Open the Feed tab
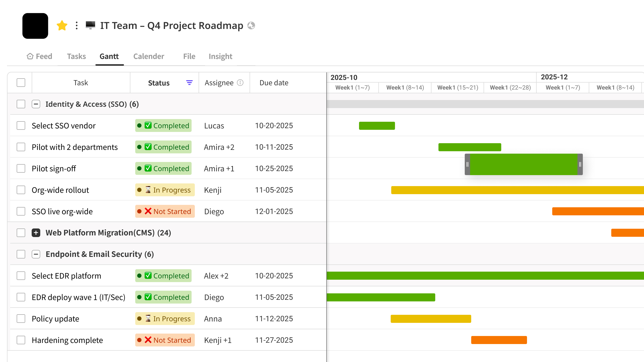The width and height of the screenshot is (644, 362). pyautogui.click(x=39, y=56)
